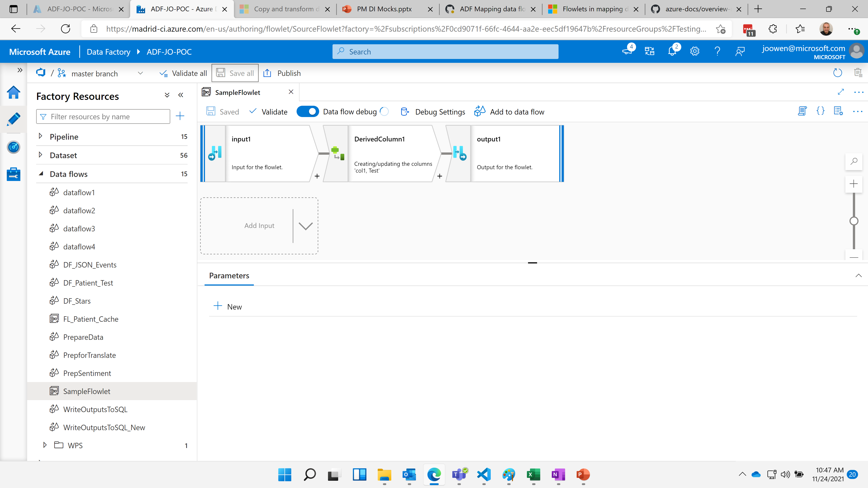Click Debug Settings icon in toolbar
This screenshot has width=868, height=488.
tap(405, 111)
